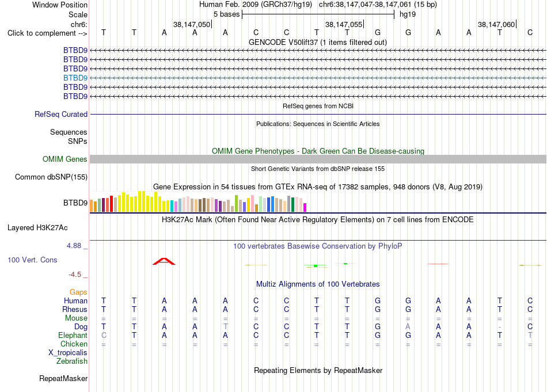Click 'Repeating Elements by RepeatMasker' title
This screenshot has height=392, width=547.
(318, 370)
